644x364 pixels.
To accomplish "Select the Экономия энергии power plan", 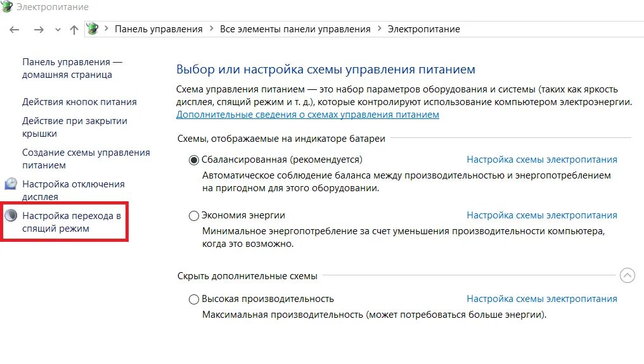I will 194,215.
